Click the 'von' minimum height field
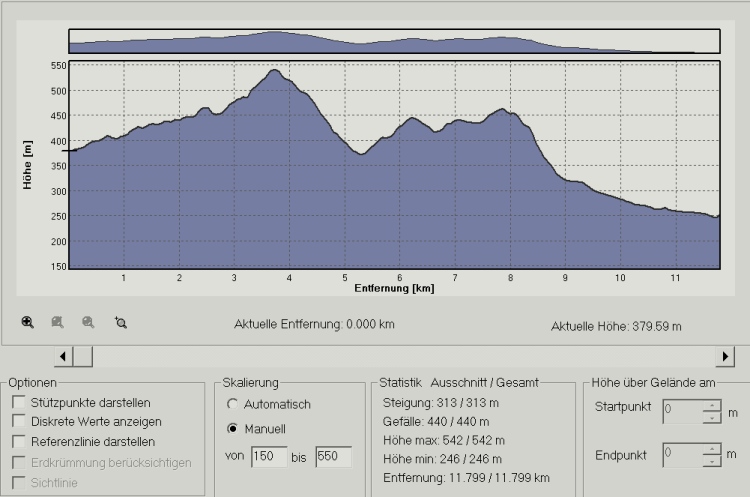This screenshot has height=497, width=750. point(269,456)
